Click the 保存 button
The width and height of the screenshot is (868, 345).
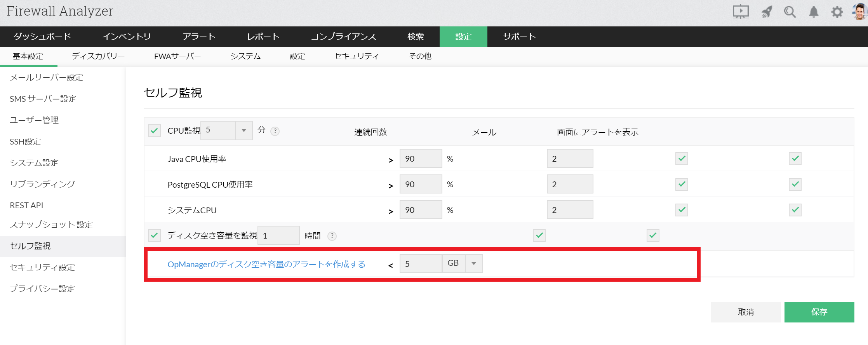[819, 312]
